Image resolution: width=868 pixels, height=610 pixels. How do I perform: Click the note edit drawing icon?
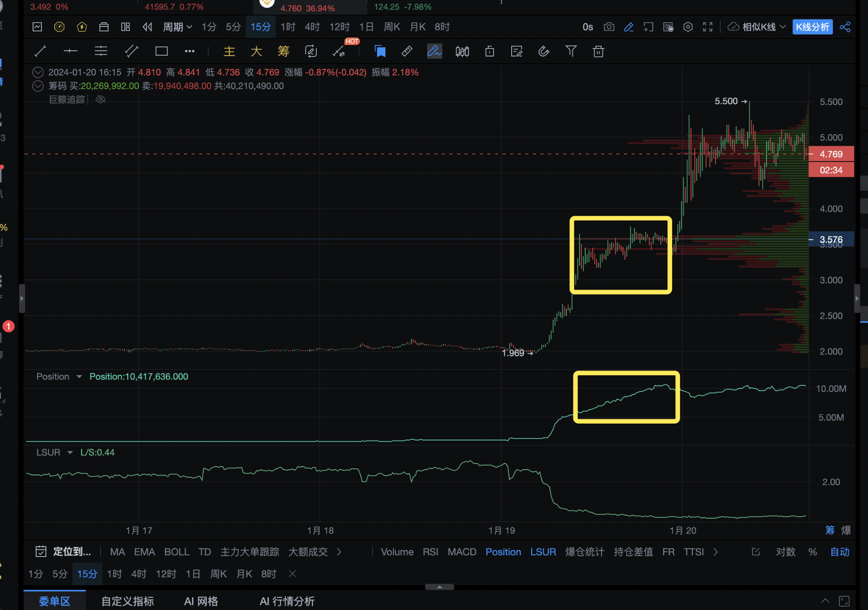(516, 51)
